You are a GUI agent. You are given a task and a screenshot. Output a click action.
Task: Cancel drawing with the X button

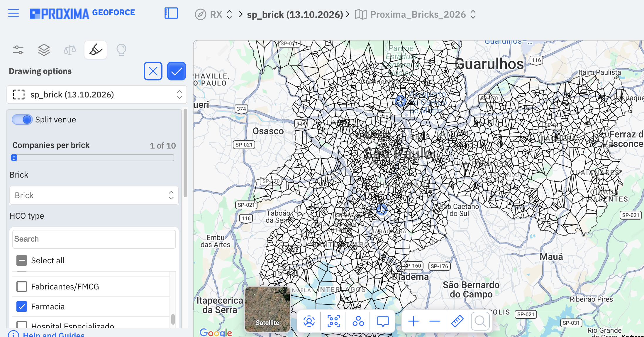coord(153,71)
